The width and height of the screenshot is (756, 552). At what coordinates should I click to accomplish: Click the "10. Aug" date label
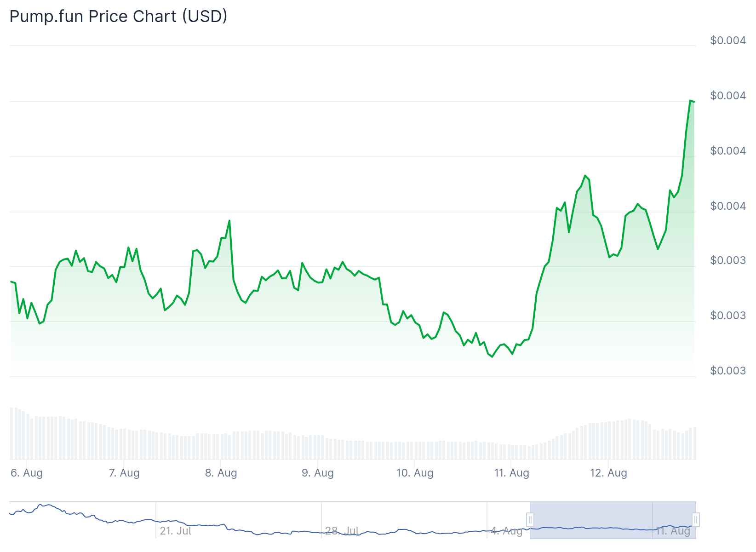coord(415,473)
